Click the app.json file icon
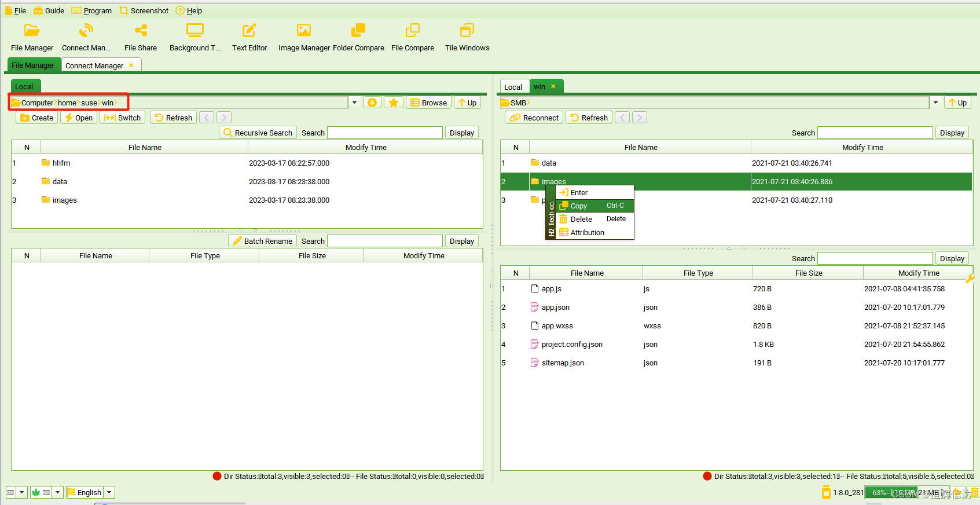The image size is (980, 505). (x=535, y=307)
